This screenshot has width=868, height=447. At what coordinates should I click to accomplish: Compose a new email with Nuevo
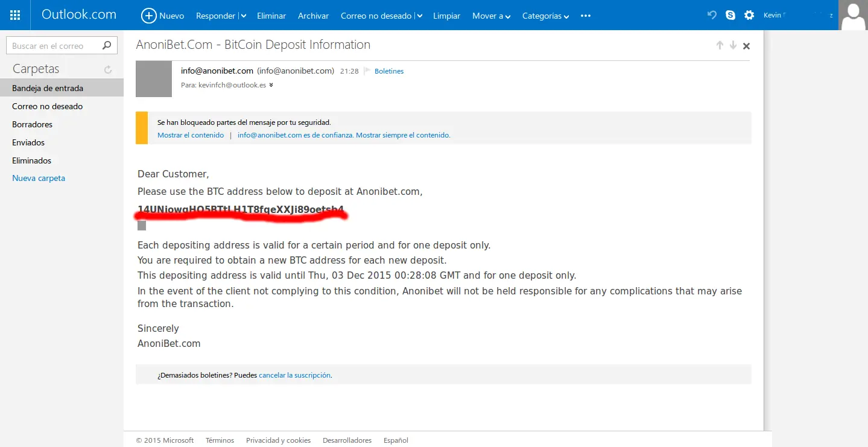pyautogui.click(x=163, y=16)
